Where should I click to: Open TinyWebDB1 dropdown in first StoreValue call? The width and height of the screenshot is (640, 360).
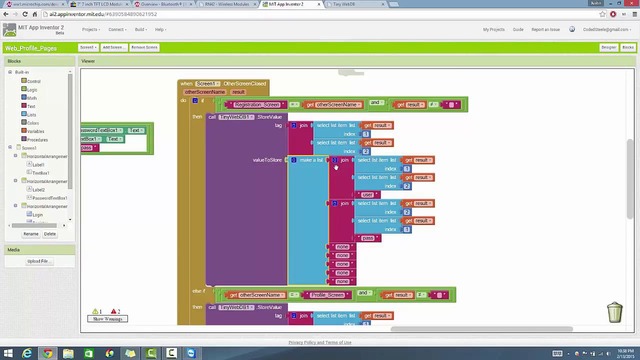[x=236, y=117]
